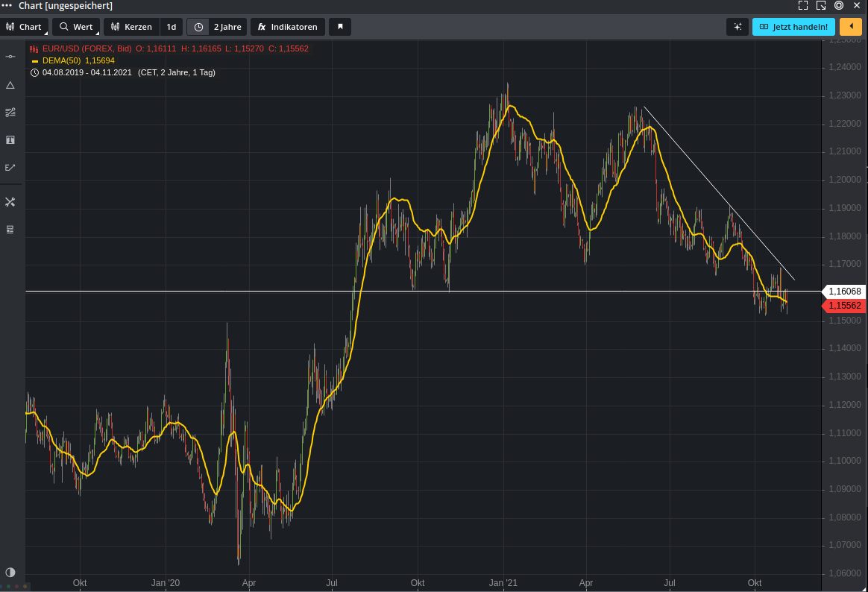Select the horizontal line drawing tool
The width and height of the screenshot is (868, 592).
(10, 57)
